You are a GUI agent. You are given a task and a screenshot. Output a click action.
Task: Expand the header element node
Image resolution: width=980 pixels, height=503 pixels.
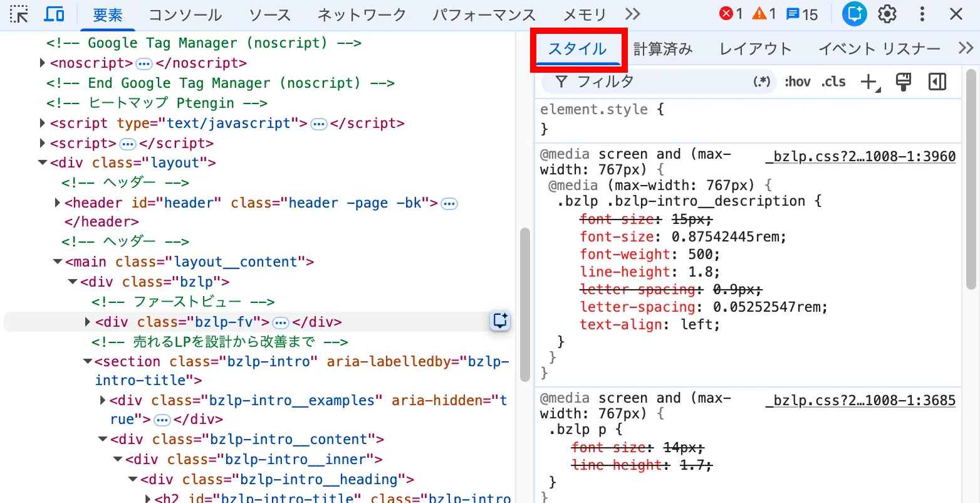coord(57,203)
